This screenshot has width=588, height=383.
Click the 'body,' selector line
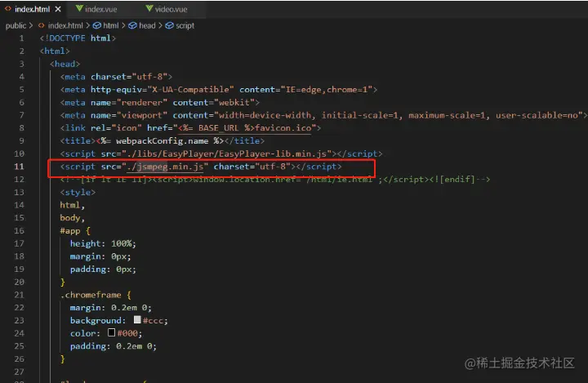click(x=73, y=217)
